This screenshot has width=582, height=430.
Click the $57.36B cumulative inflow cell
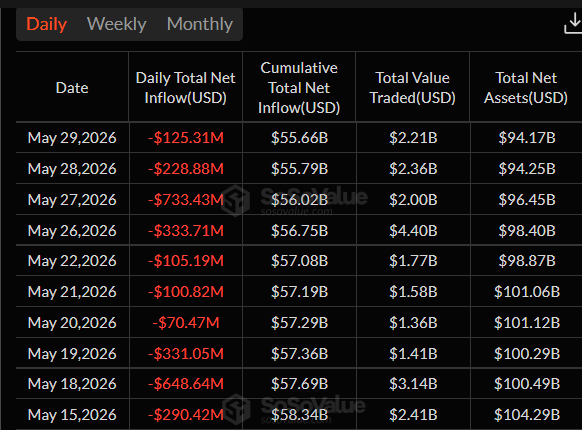(x=300, y=354)
